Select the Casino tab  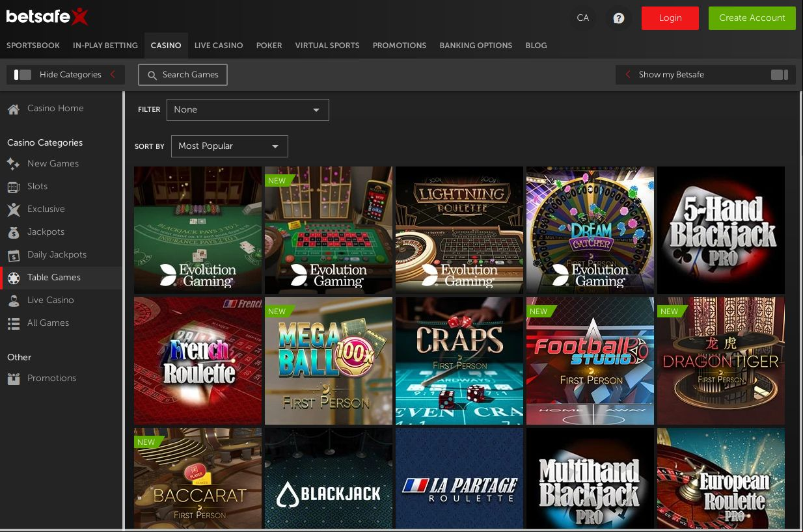(x=166, y=46)
